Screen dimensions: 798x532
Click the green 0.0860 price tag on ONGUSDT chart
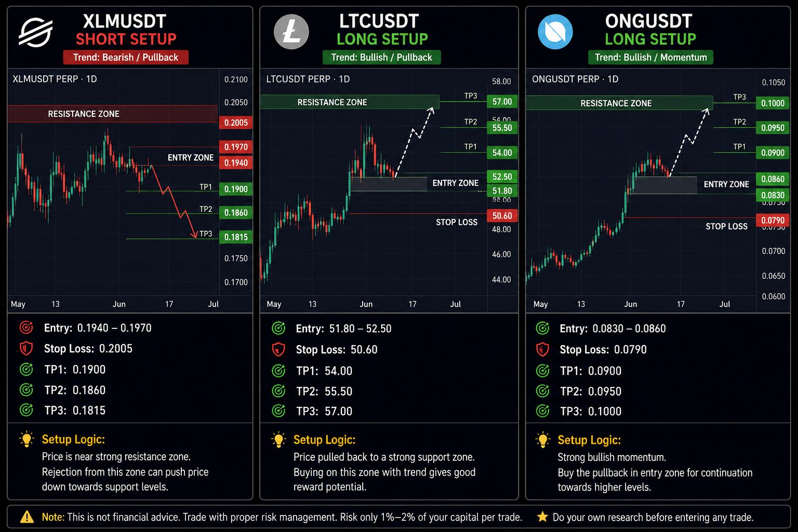point(773,179)
